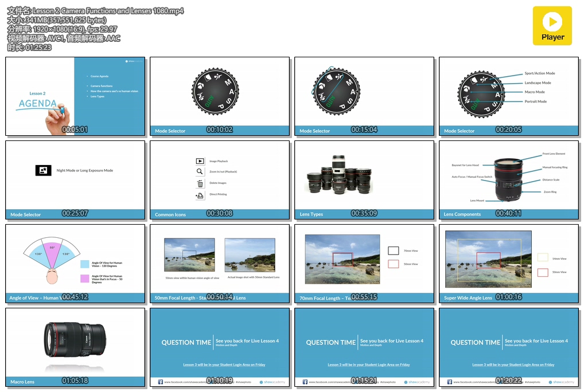The image size is (584, 392).
Task: Open the Angle of View thumbnail at 00:45:12
Action: pos(75,264)
